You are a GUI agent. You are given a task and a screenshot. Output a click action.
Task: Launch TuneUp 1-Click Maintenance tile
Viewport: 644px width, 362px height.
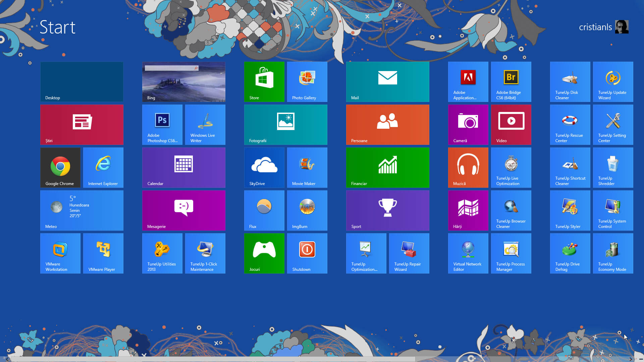[x=205, y=253]
